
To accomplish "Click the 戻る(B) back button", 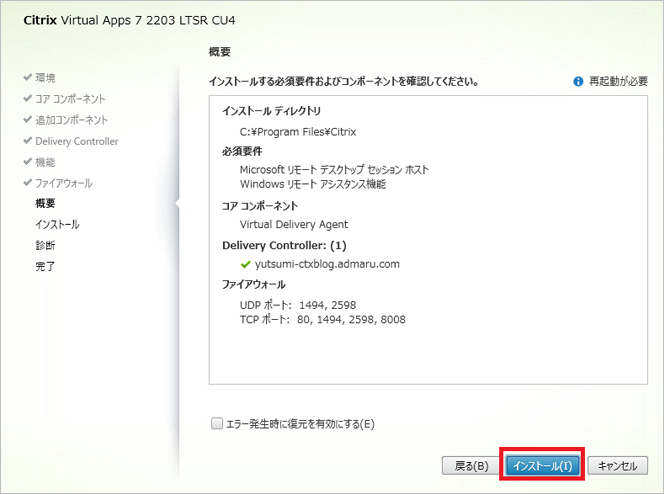I will (471, 466).
